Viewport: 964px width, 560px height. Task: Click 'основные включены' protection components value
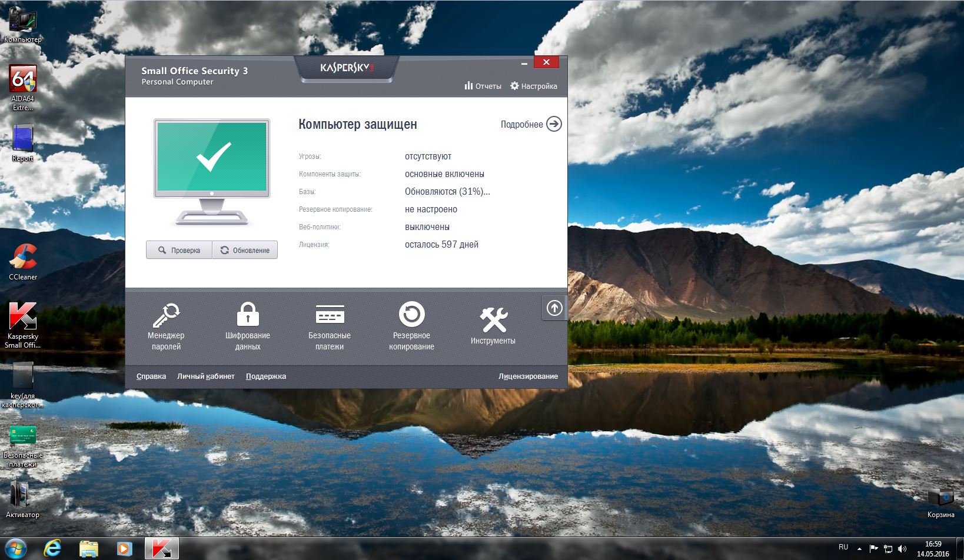[x=444, y=174]
